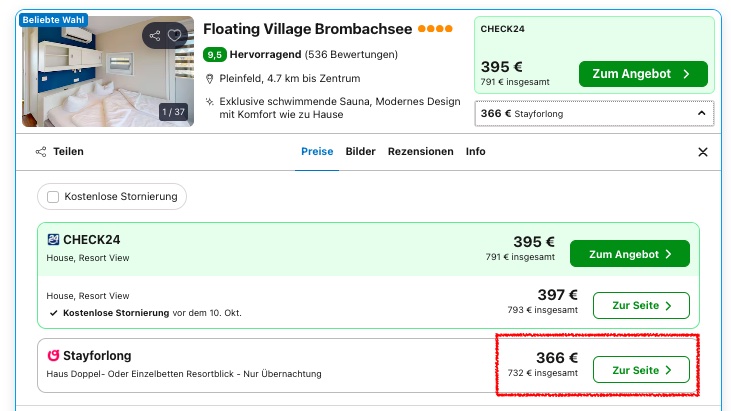Screen dimensions: 731x411
Task: Click Zur Seite for Stayforlong offer
Action: tap(641, 370)
